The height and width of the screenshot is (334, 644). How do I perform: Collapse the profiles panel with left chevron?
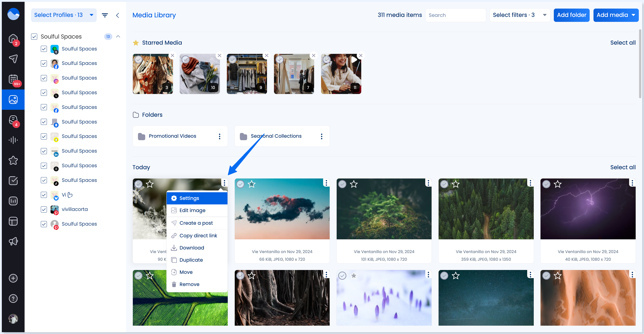pyautogui.click(x=117, y=15)
